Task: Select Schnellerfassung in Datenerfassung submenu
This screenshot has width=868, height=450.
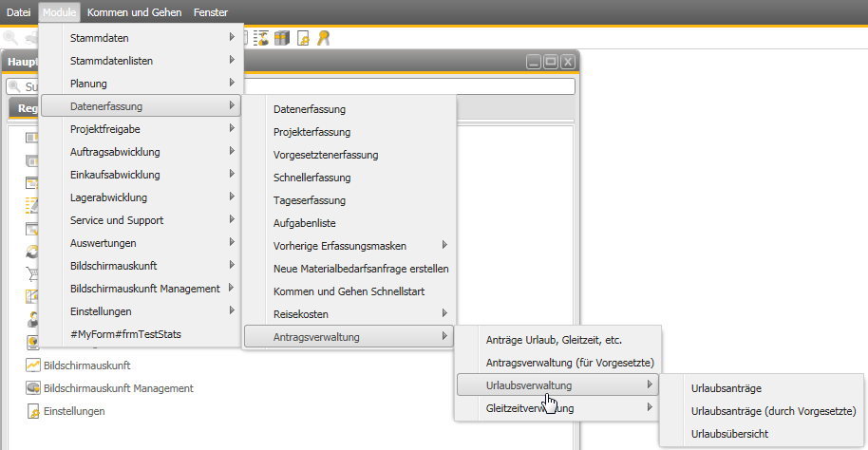Action: coord(311,178)
